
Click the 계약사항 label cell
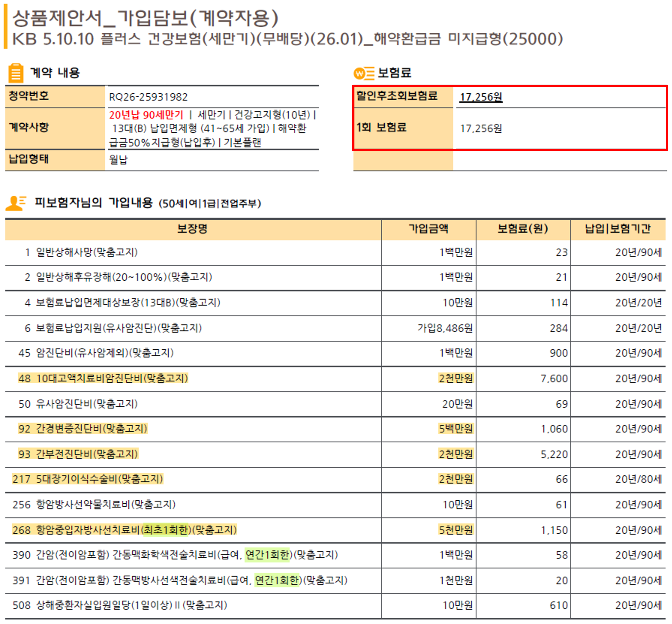[x=55, y=128]
